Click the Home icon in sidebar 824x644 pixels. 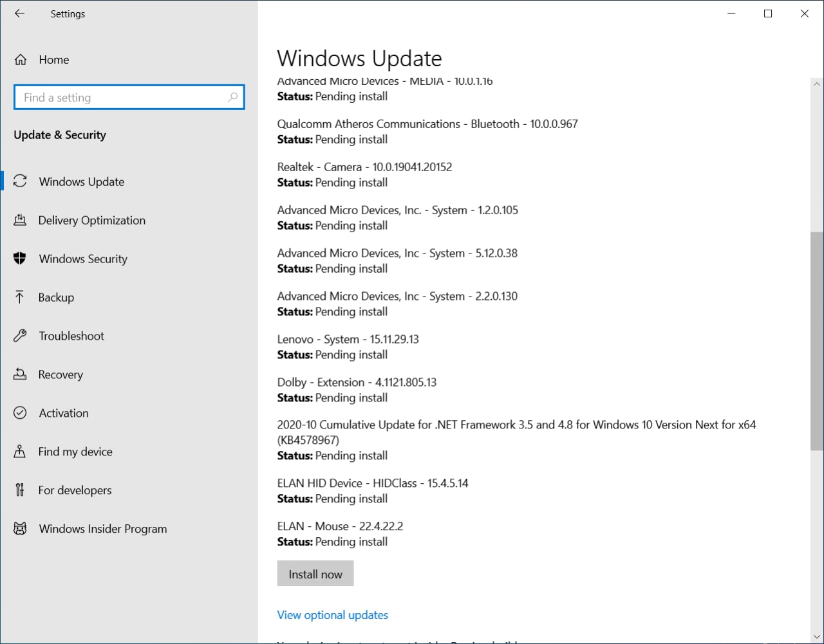[x=21, y=60]
